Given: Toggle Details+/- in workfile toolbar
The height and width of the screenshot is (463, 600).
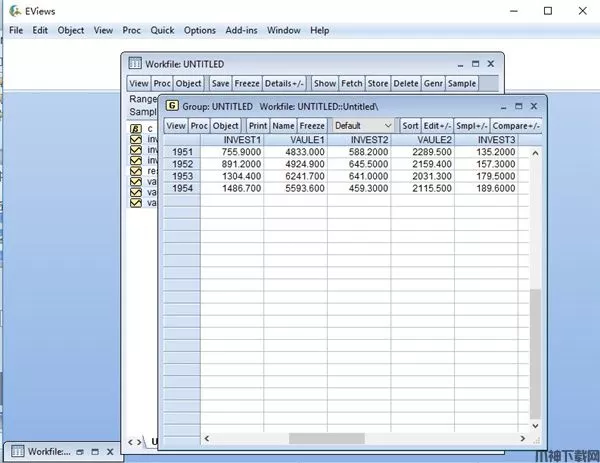Looking at the screenshot, I should (284, 83).
